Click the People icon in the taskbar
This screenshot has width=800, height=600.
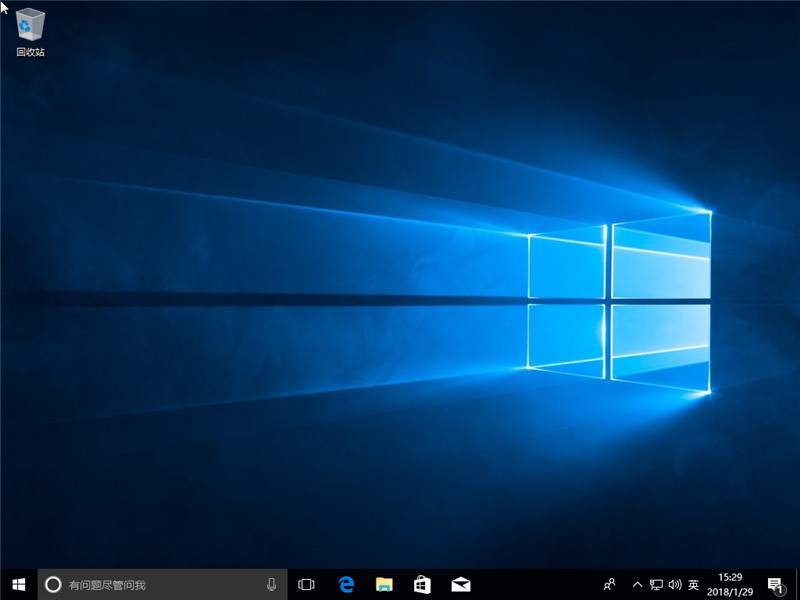(610, 584)
